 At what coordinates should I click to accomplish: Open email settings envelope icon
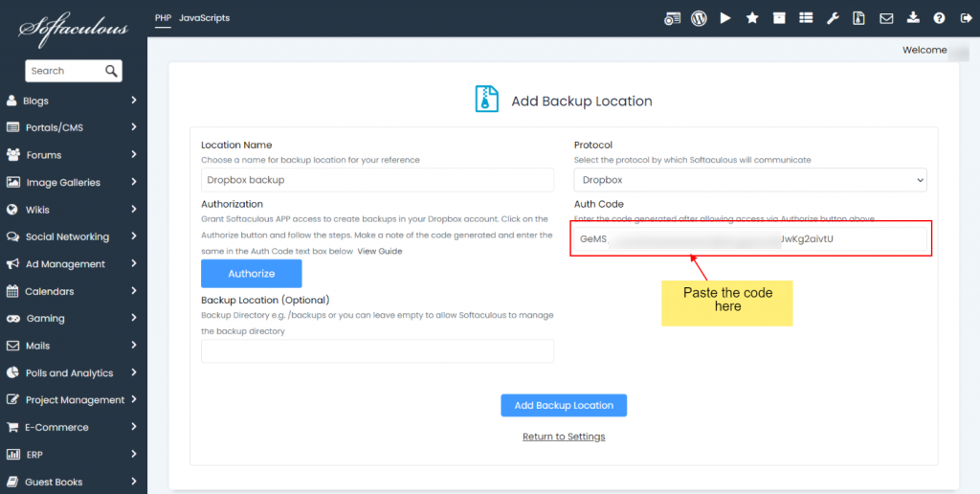point(886,18)
